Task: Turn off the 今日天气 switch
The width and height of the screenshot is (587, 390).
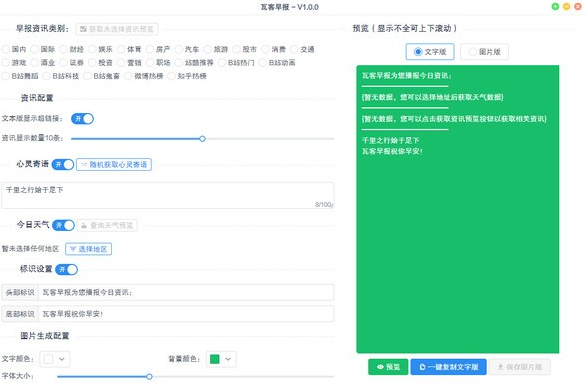Action: click(63, 225)
